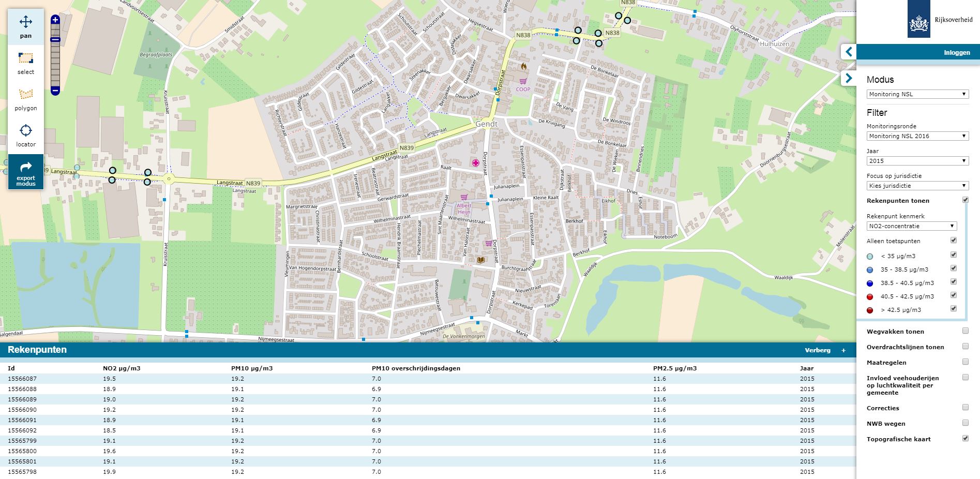Collapse side panel with left chevron
This screenshot has width=980, height=479.
pos(849,52)
